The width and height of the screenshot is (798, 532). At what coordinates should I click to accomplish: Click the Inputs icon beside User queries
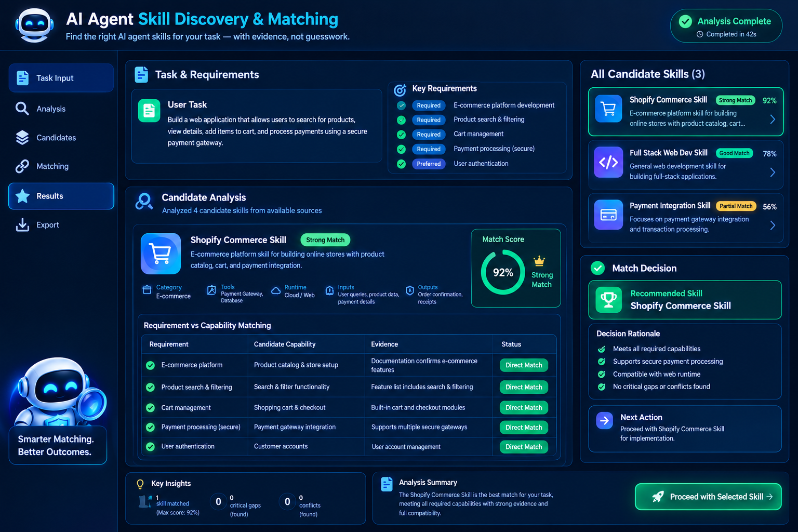click(329, 291)
